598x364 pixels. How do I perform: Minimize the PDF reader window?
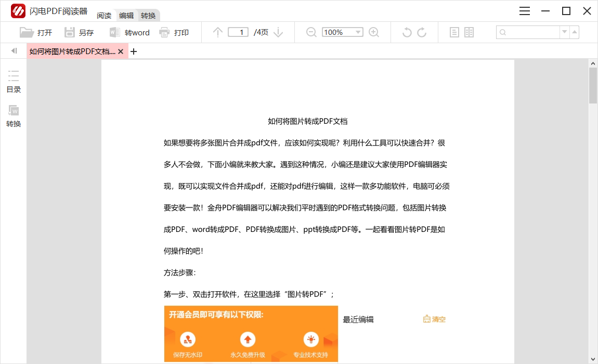tap(545, 11)
